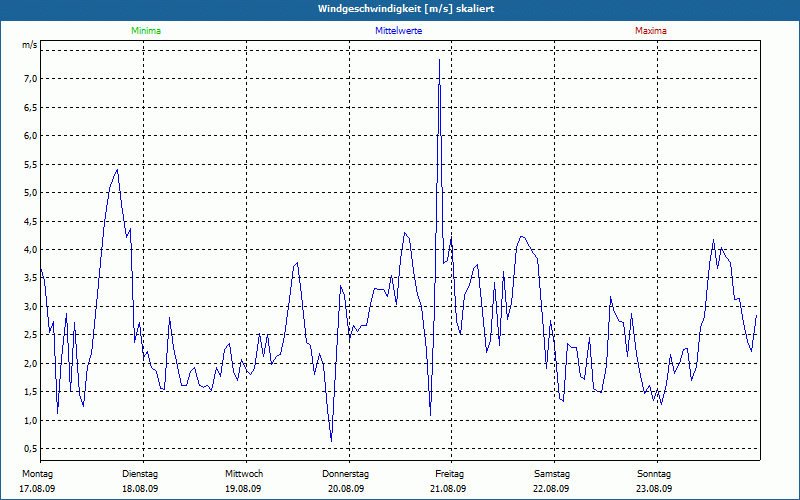Click the 7,0 y-axis value
800x500 pixels.
click(x=30, y=79)
